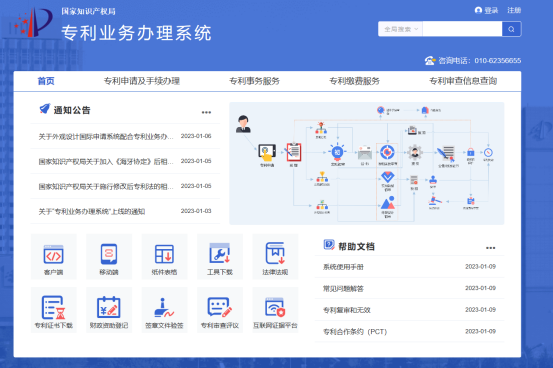Click the magnifier search button
Viewport: 553px width, 368px height.
point(511,29)
